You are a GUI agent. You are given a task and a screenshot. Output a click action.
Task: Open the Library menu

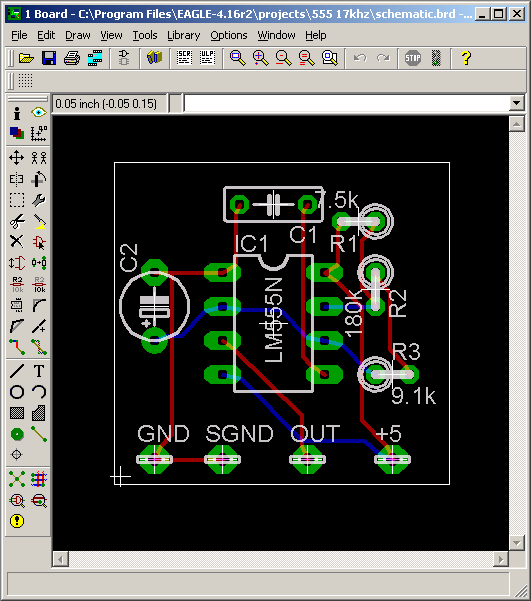[184, 35]
